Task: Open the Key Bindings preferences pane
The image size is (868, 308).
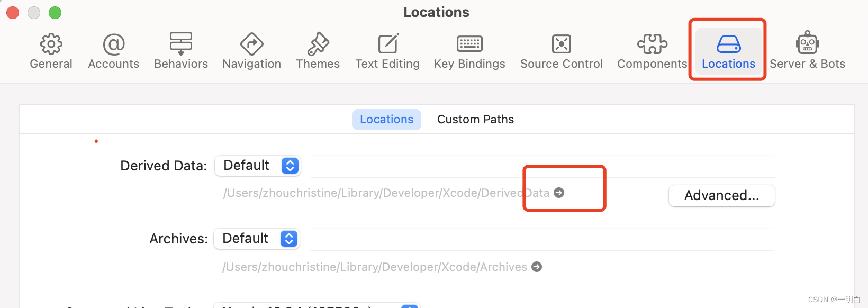Action: coord(469,51)
